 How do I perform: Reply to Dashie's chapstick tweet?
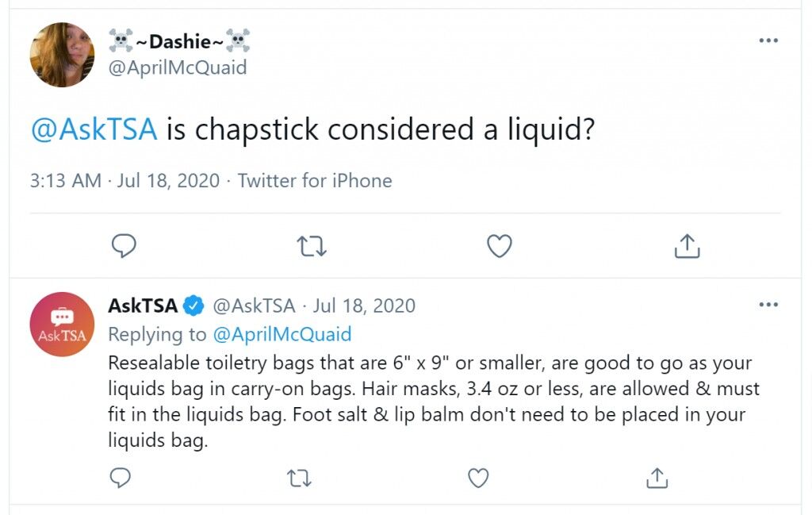point(124,245)
